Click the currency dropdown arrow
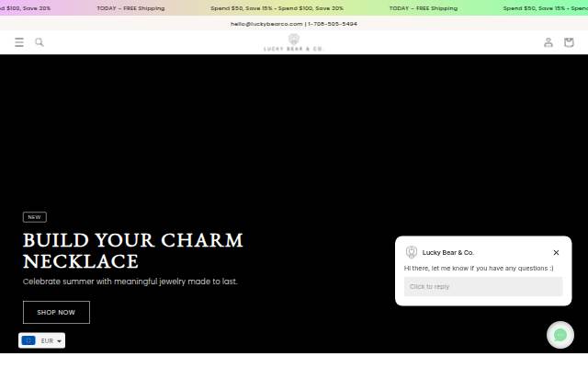This screenshot has height=368, width=588. click(59, 341)
